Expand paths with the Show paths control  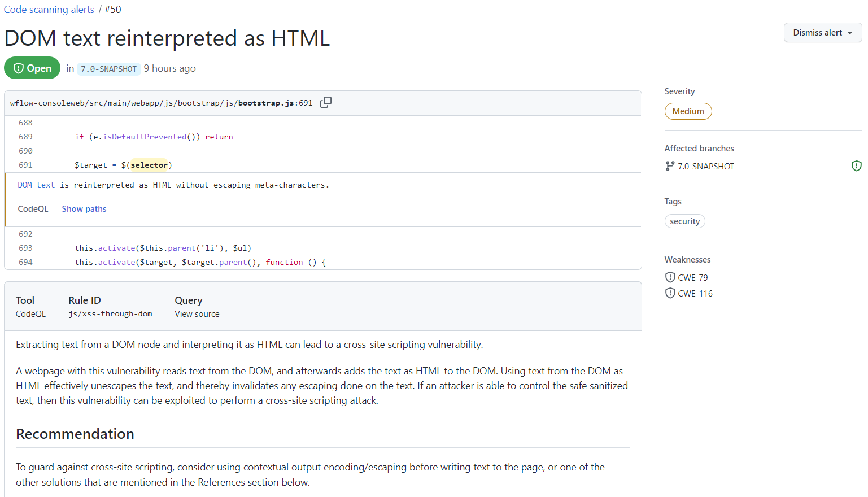click(x=84, y=208)
